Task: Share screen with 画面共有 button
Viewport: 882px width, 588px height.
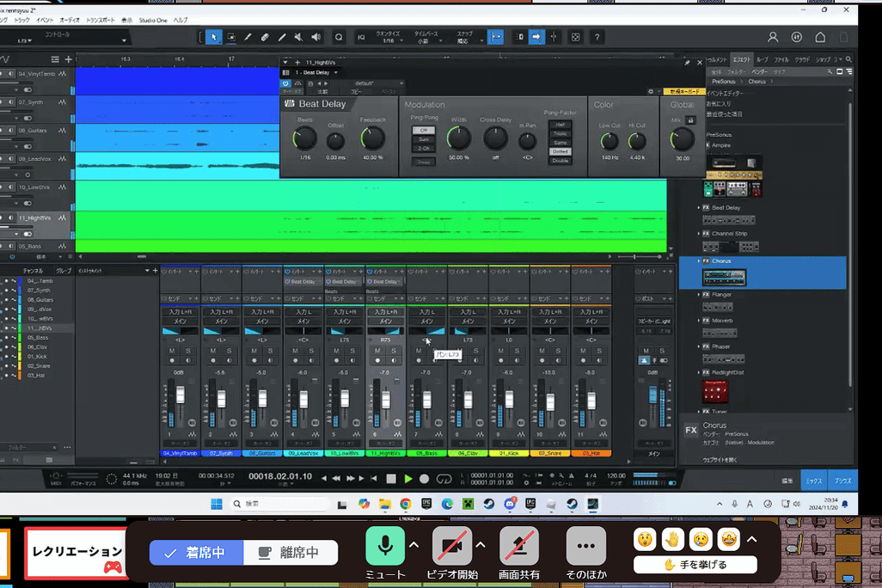Action: tap(518, 546)
